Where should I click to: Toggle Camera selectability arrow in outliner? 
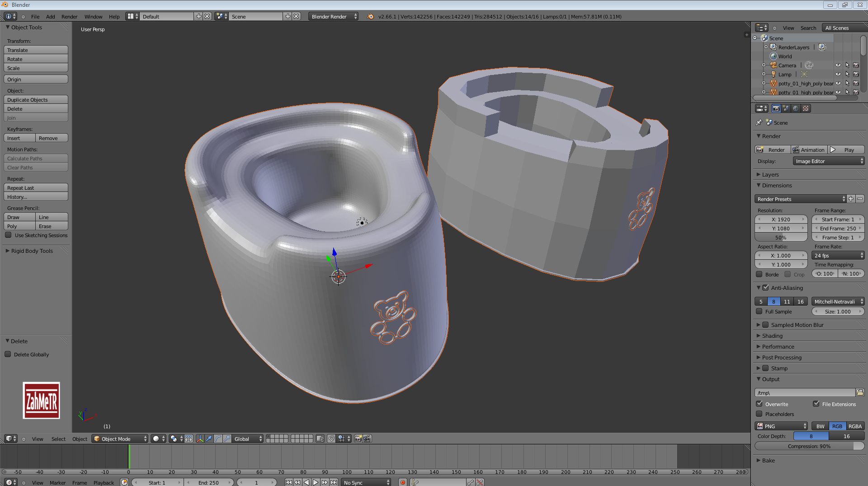[x=847, y=65]
